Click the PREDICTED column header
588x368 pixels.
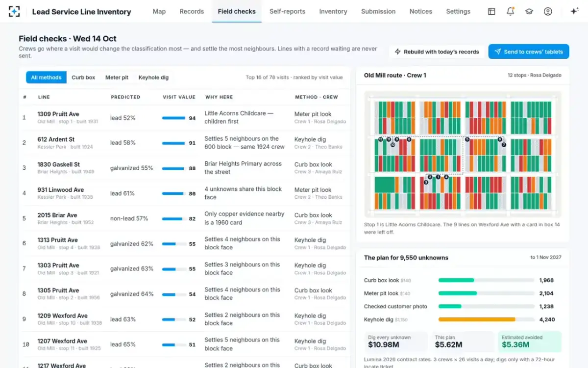(125, 97)
